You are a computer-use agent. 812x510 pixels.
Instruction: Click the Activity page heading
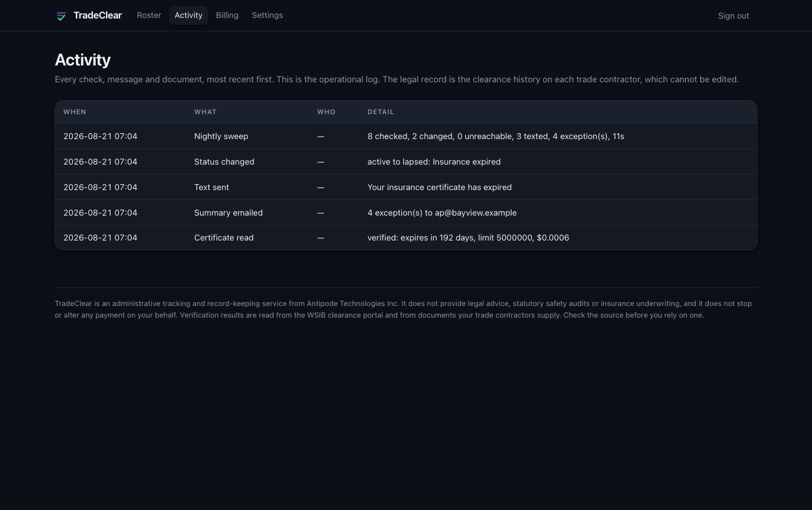coord(83,60)
